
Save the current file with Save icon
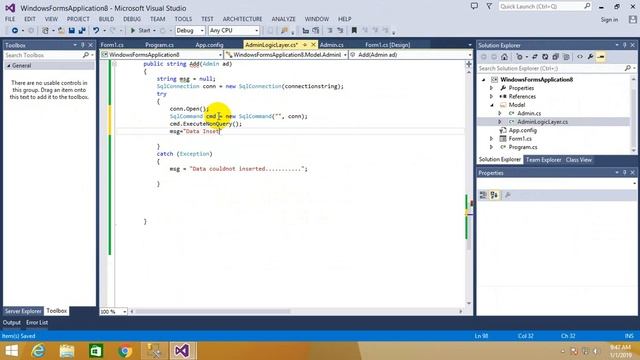point(71,31)
